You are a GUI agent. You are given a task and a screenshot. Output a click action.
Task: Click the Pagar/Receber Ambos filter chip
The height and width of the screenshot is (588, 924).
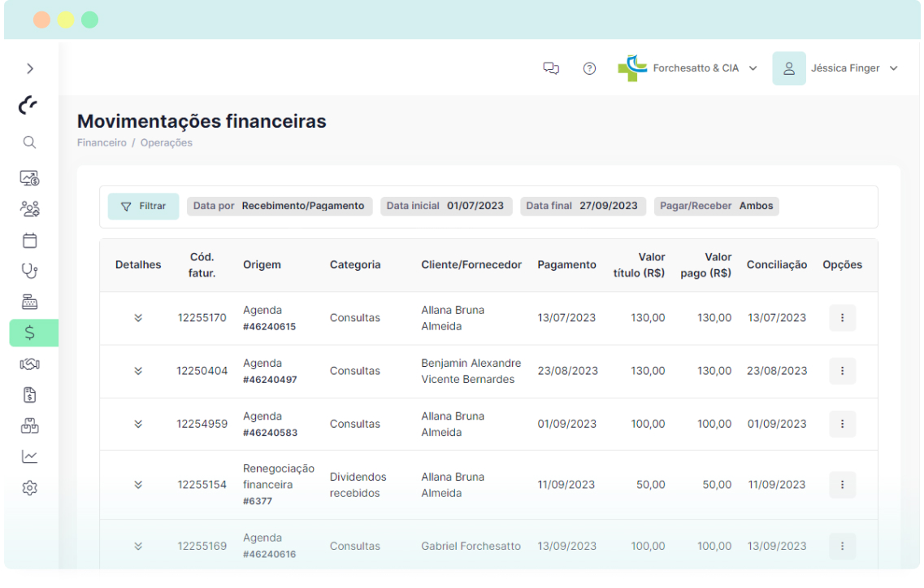tap(716, 207)
